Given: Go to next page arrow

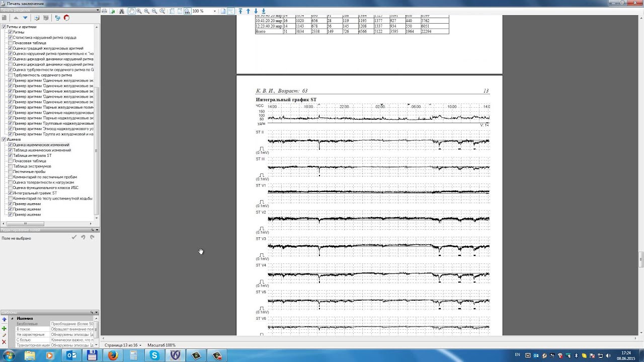Looking at the screenshot, I should click(256, 11).
